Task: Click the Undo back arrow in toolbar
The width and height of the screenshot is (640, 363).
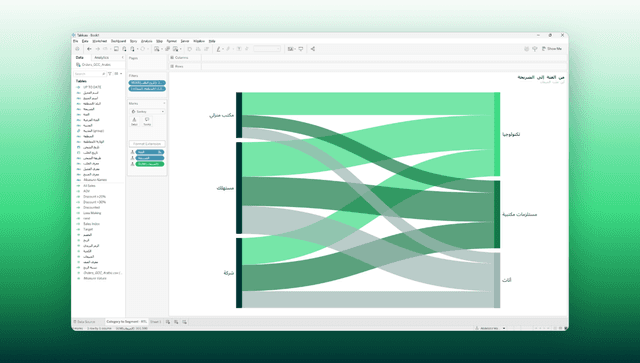Action: (x=89, y=49)
